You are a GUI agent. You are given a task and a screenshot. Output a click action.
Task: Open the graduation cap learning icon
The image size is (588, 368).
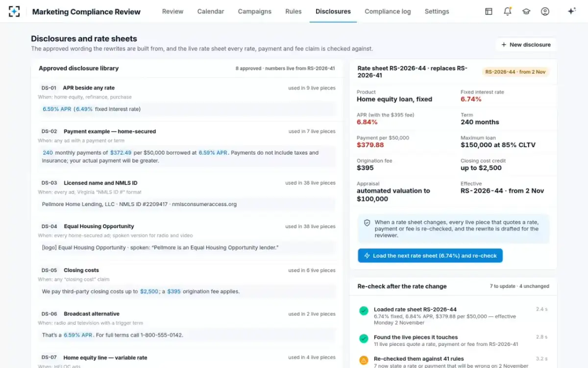(x=526, y=11)
